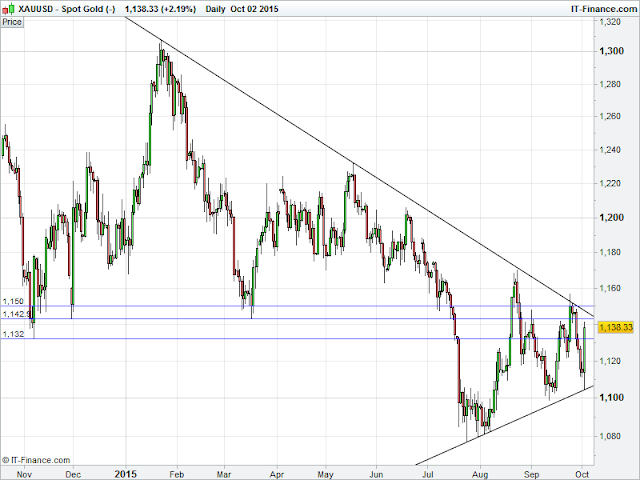Click the XAUUSD - Spot Gold title
The image size is (640, 480).
67,9
